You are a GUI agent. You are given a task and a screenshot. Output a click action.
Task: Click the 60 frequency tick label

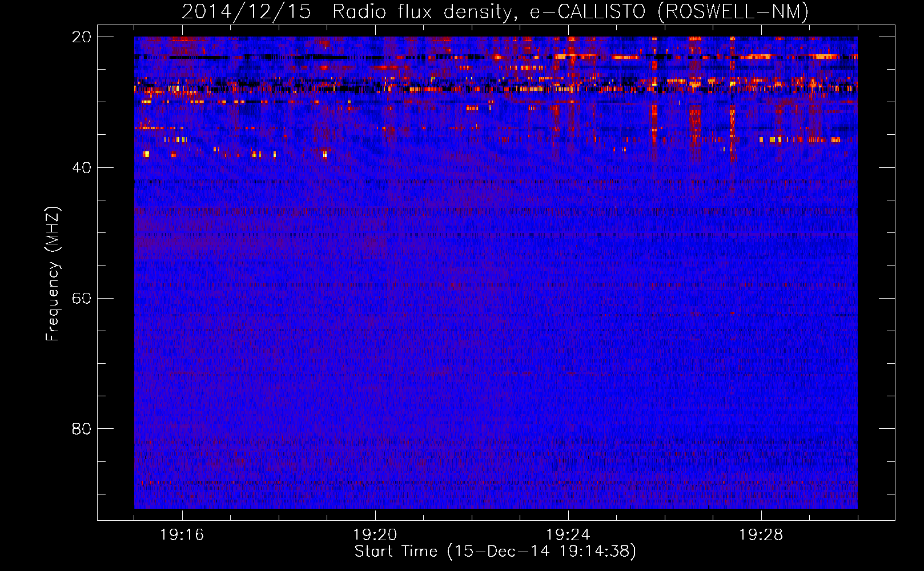[81, 299]
